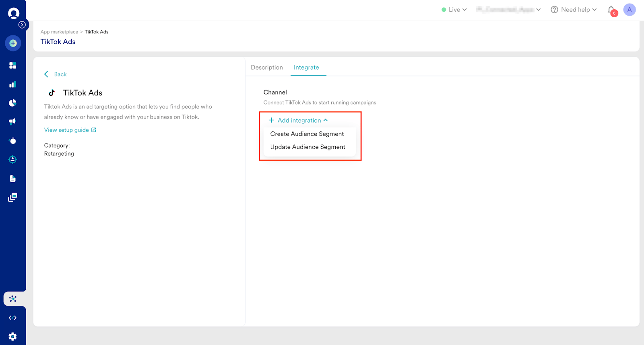This screenshot has width=644, height=345.
Task: Click the TikTok logo icon
Action: [x=52, y=93]
